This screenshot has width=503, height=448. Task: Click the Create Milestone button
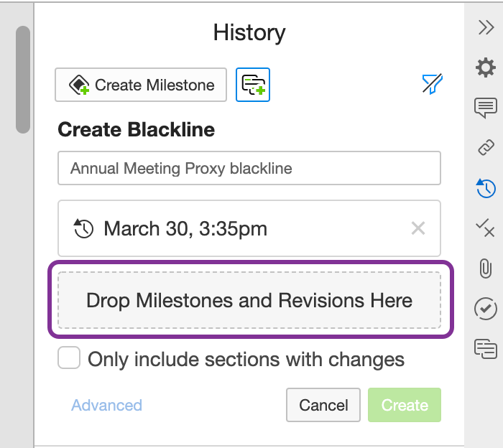click(142, 85)
